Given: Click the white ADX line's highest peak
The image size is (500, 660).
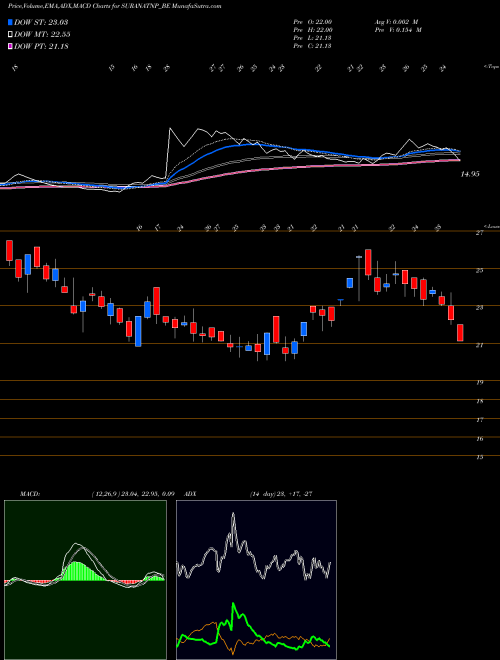Looking at the screenshot, I should pos(233,514).
